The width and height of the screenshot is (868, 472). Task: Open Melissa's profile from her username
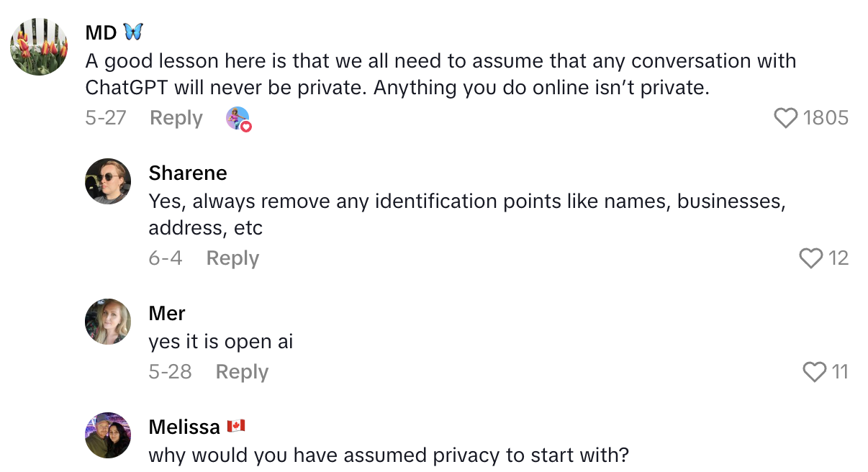coord(184,427)
